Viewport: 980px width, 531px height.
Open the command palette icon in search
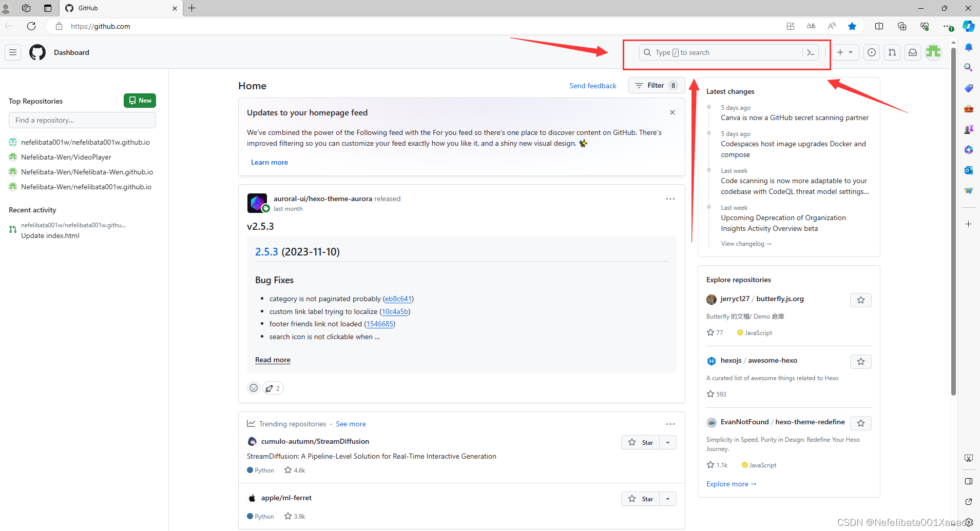[811, 52]
